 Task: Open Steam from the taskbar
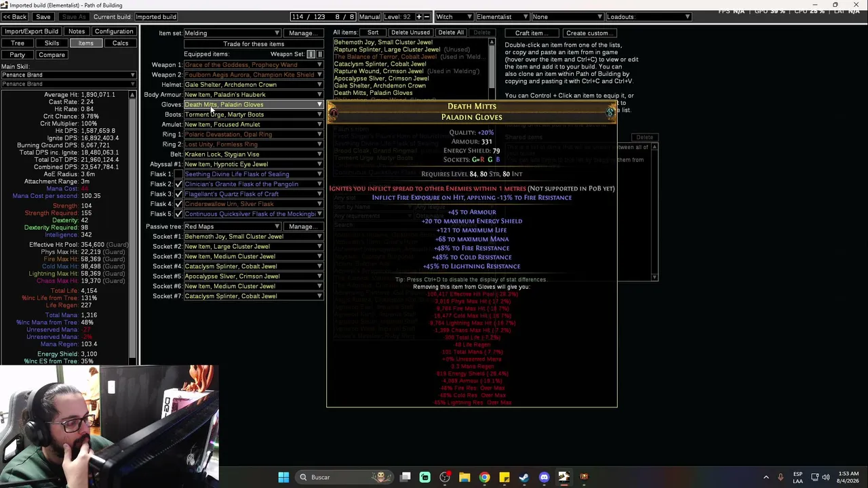coord(524,477)
